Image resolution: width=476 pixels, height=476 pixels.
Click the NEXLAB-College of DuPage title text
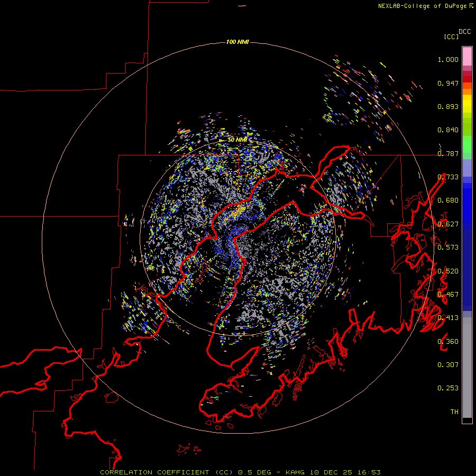pos(422,6)
